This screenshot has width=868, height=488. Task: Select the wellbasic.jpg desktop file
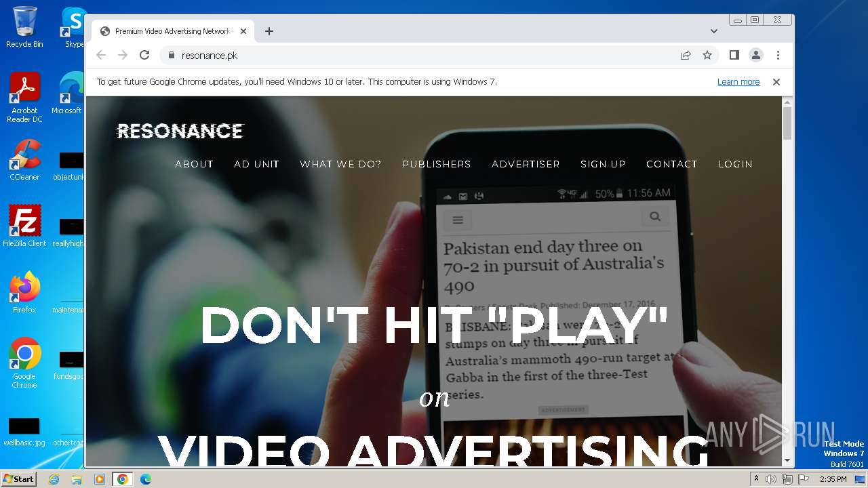(x=24, y=432)
